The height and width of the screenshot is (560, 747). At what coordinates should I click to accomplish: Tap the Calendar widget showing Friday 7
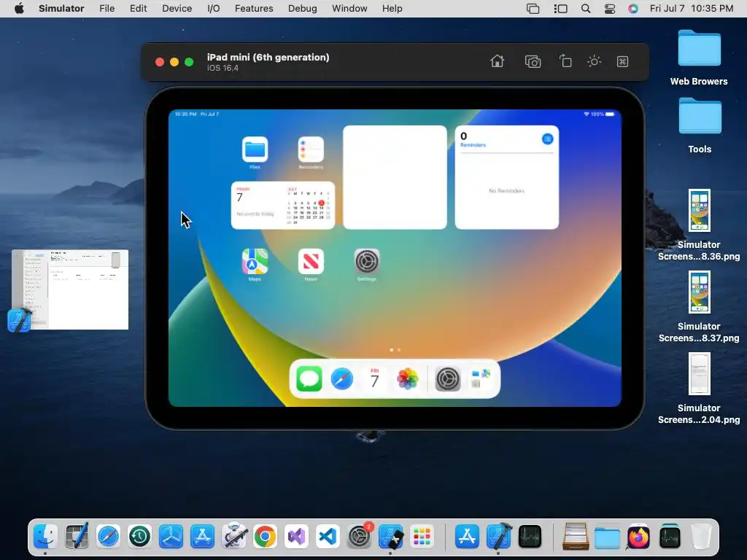pos(283,205)
